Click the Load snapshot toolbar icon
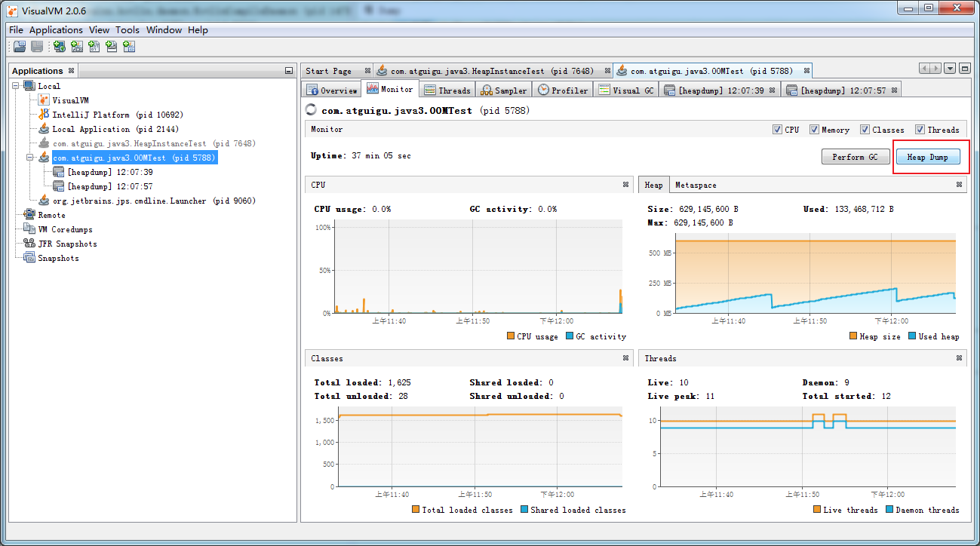Screen dimensions: 980x546 point(20,47)
